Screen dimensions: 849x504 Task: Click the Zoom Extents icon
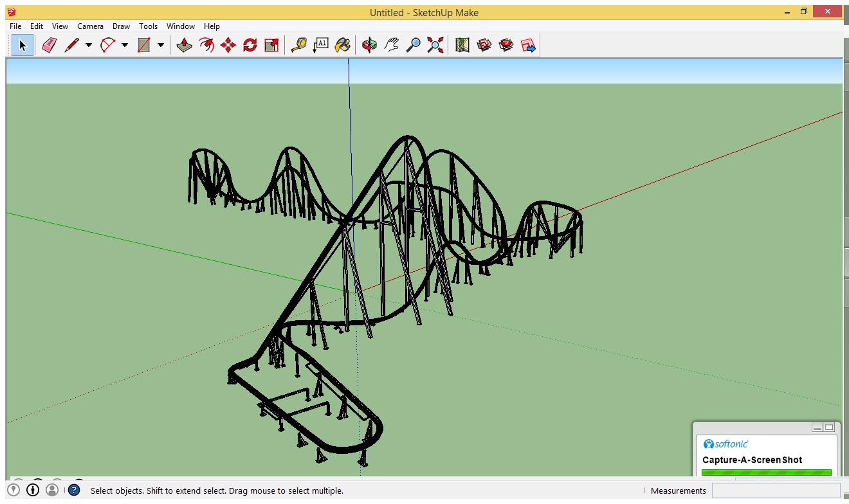435,45
